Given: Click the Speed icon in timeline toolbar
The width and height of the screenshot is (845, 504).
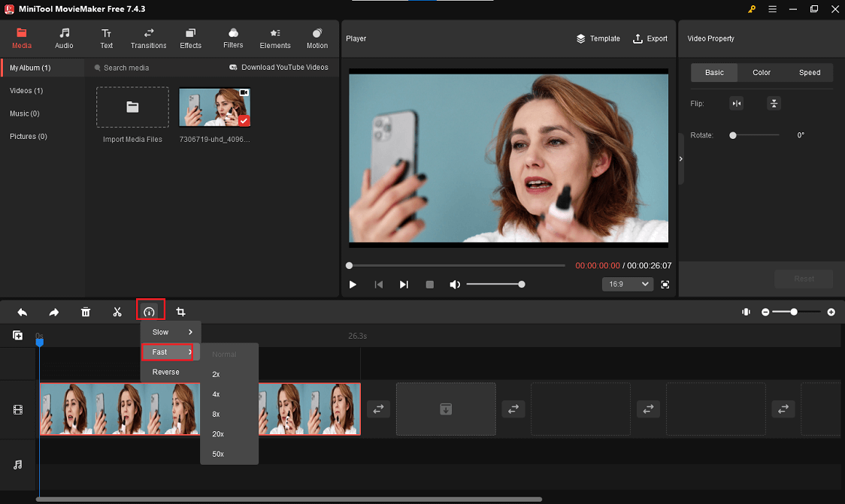Looking at the screenshot, I should [150, 312].
